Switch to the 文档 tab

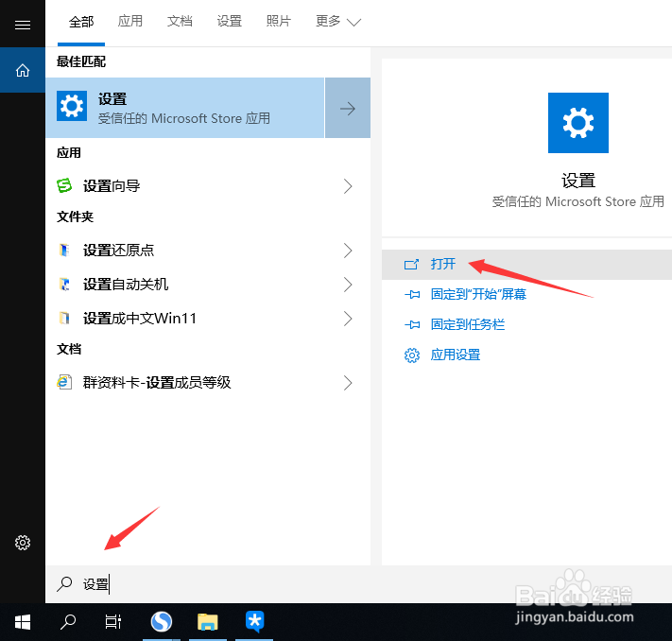(x=180, y=21)
